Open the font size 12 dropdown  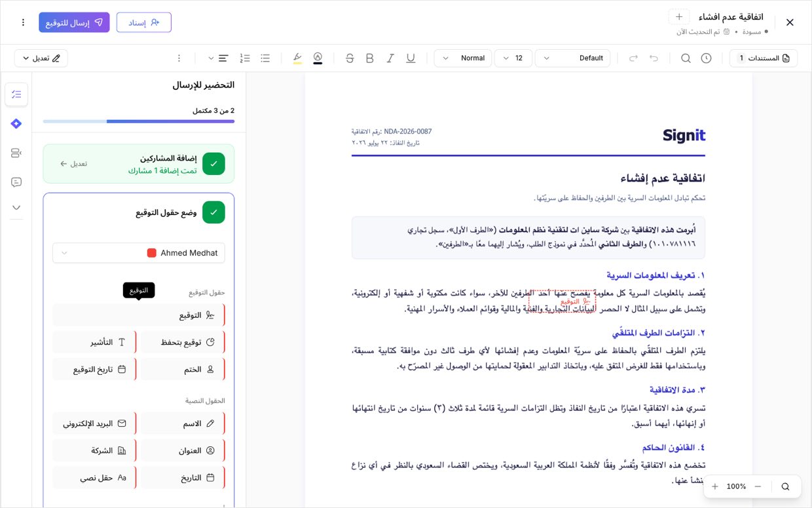pyautogui.click(x=513, y=58)
